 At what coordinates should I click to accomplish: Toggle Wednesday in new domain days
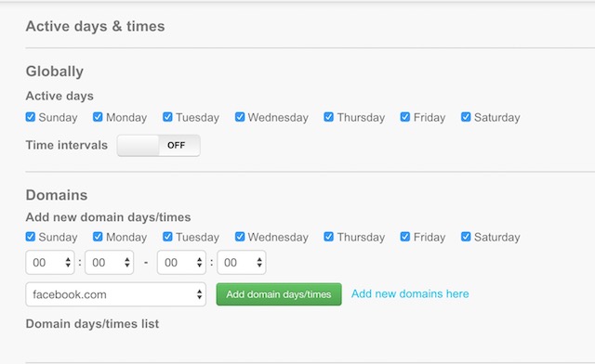pos(240,237)
